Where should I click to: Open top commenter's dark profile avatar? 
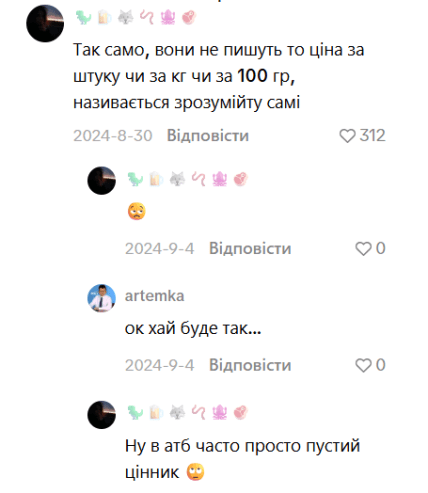click(x=45, y=23)
